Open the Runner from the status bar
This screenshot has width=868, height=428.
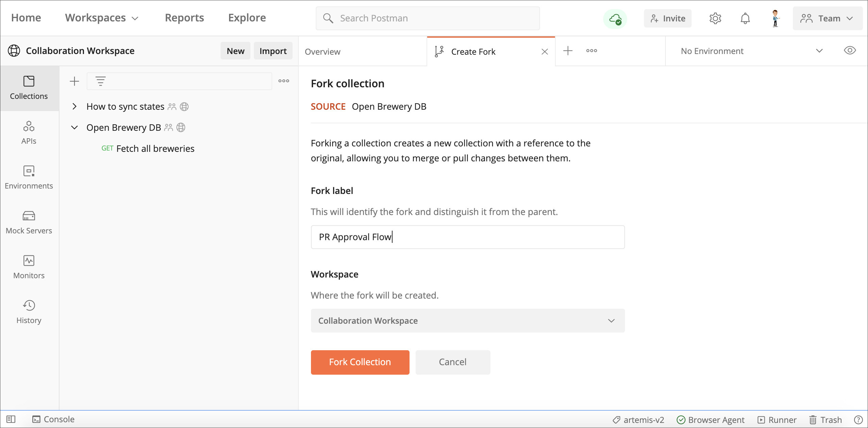777,420
